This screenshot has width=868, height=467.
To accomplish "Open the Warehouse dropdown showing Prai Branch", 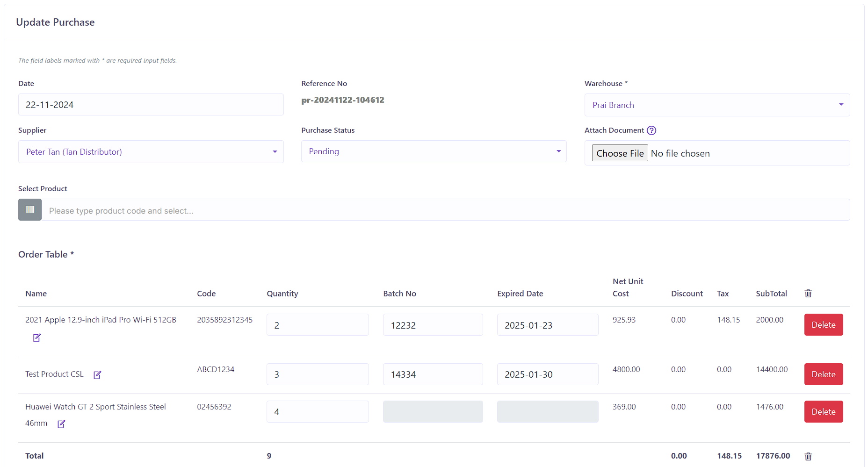I will 717,105.
